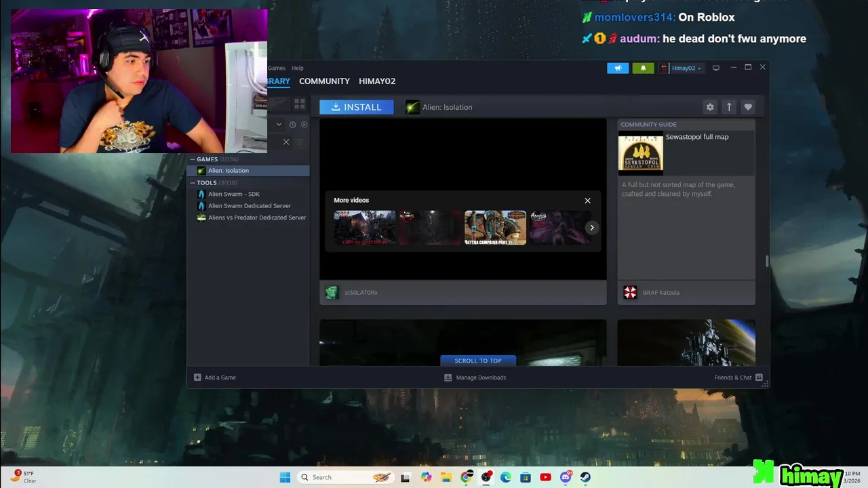Image resolution: width=868 pixels, height=488 pixels.
Task: Open Discord from taskbar
Action: (566, 477)
